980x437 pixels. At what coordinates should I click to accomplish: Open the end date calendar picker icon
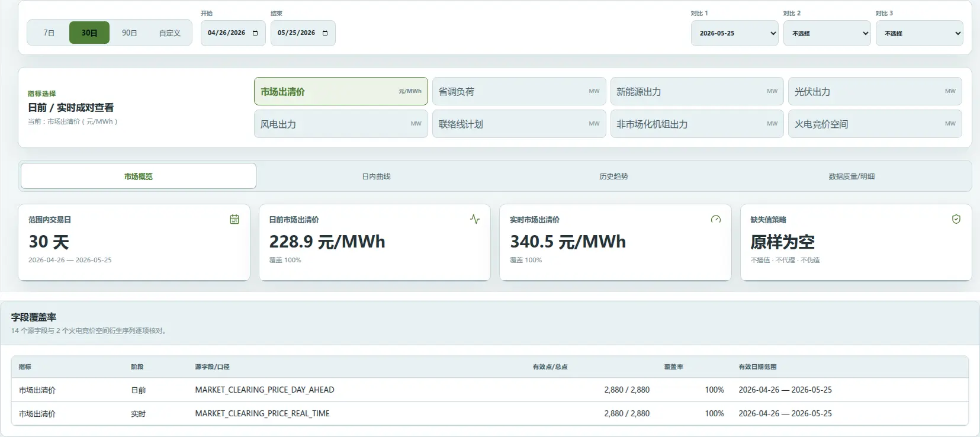pyautogui.click(x=325, y=33)
